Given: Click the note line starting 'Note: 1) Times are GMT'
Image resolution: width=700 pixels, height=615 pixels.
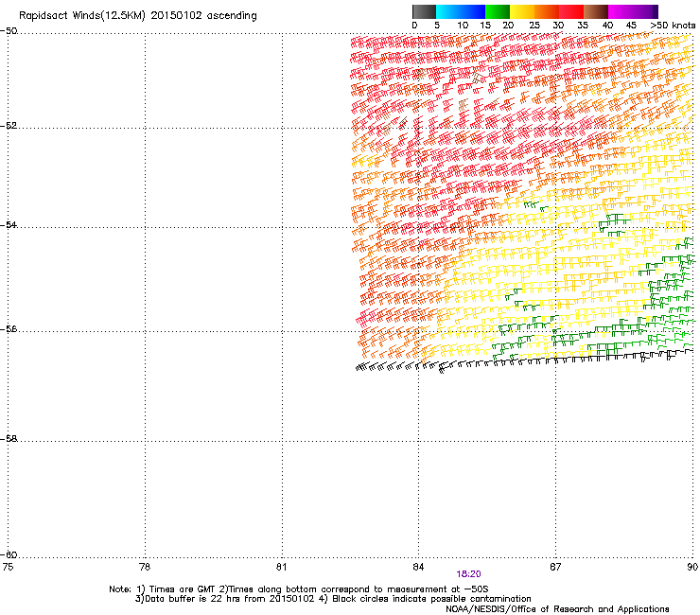Looking at the screenshot, I should 299,589.
